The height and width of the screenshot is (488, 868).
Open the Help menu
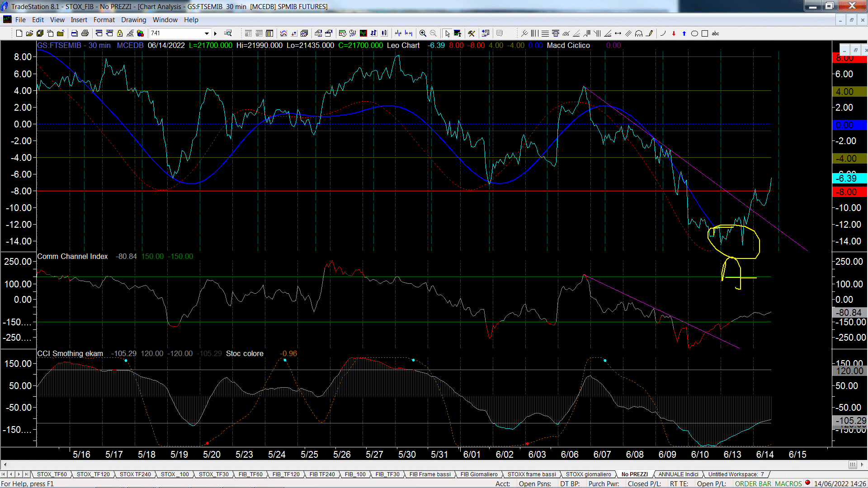[x=191, y=20]
